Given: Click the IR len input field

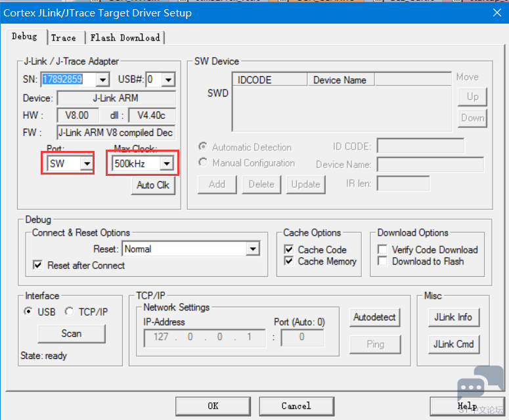Looking at the screenshot, I should (403, 184).
